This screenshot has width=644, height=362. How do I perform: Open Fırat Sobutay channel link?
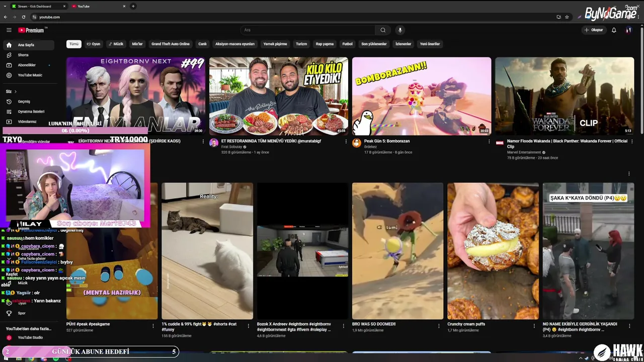click(232, 147)
